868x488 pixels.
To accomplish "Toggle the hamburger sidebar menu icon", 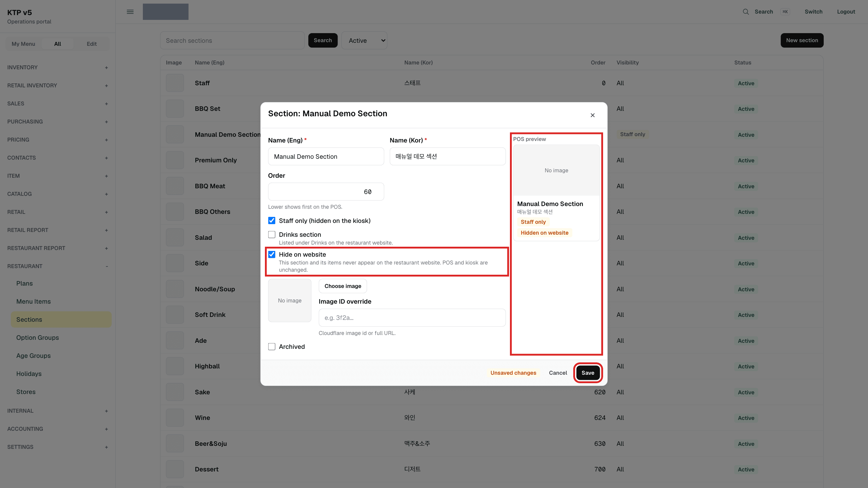I will (130, 12).
